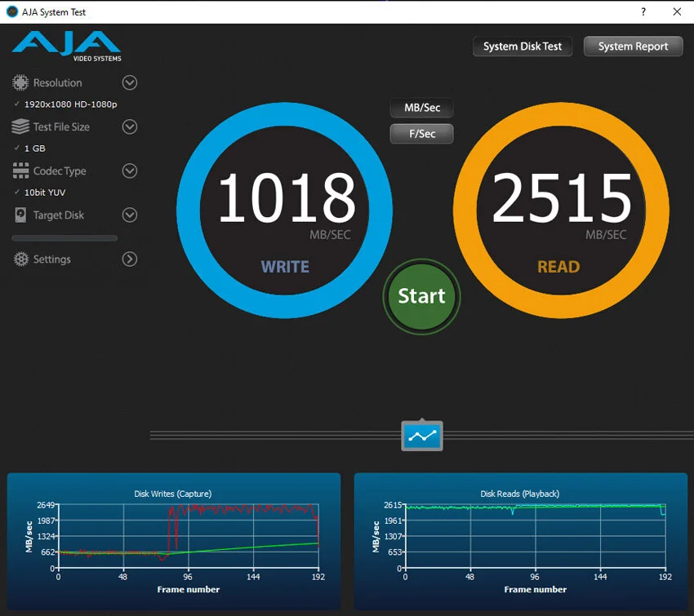Click the Test File Size stack icon

20,127
